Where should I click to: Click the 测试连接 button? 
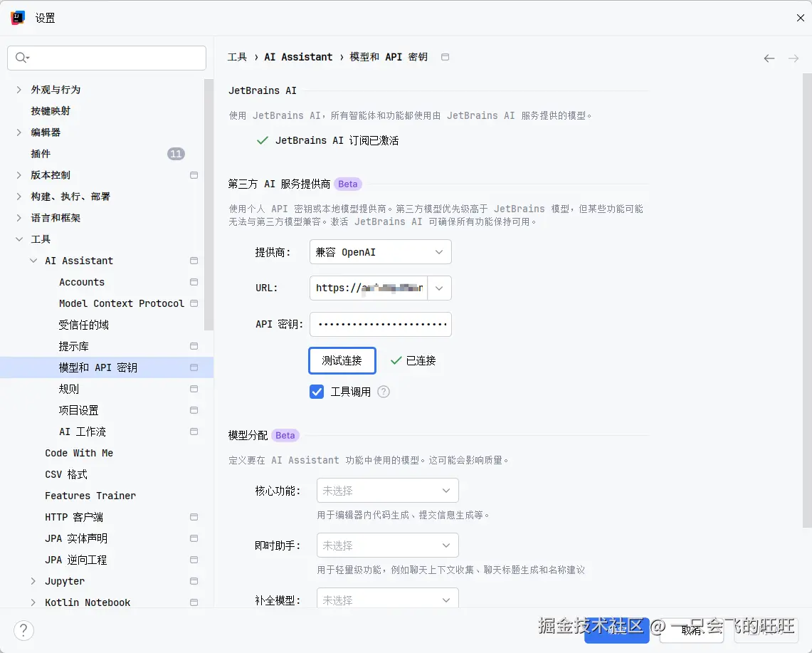tap(342, 360)
